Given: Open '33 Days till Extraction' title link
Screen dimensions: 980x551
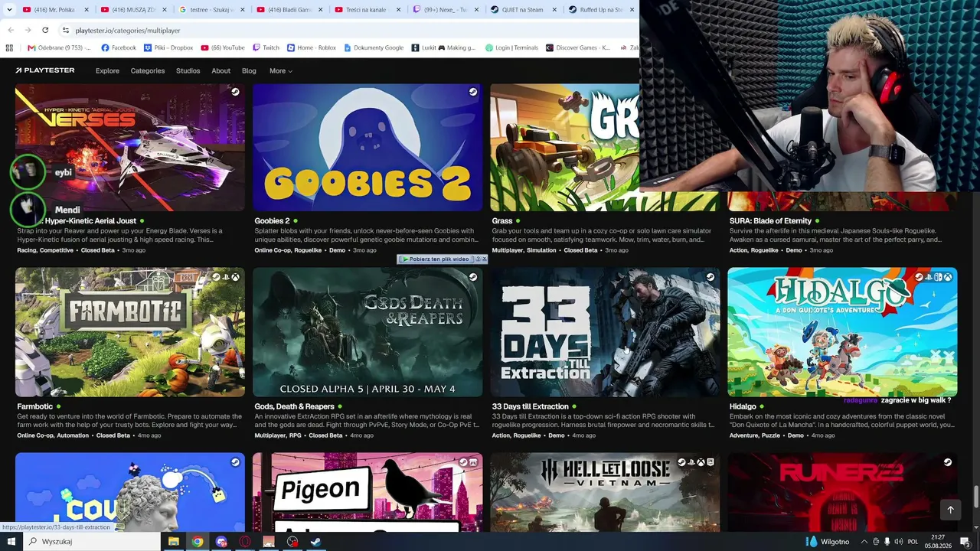Looking at the screenshot, I should (x=530, y=406).
